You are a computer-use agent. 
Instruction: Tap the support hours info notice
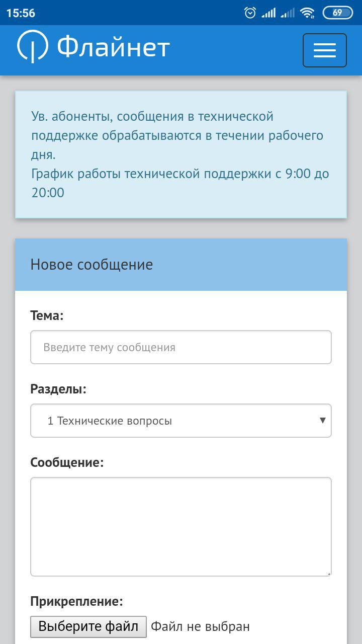click(181, 154)
